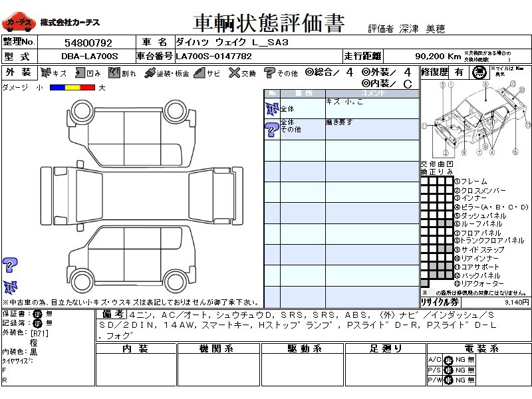532x399 pixels.
Task: Select circled OK in A/C row
Action: (448, 360)
